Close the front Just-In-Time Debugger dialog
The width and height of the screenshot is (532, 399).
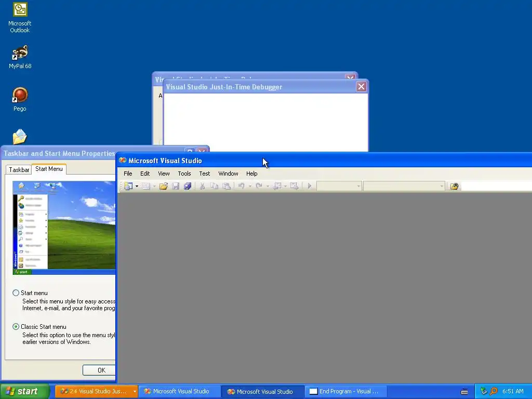361,87
